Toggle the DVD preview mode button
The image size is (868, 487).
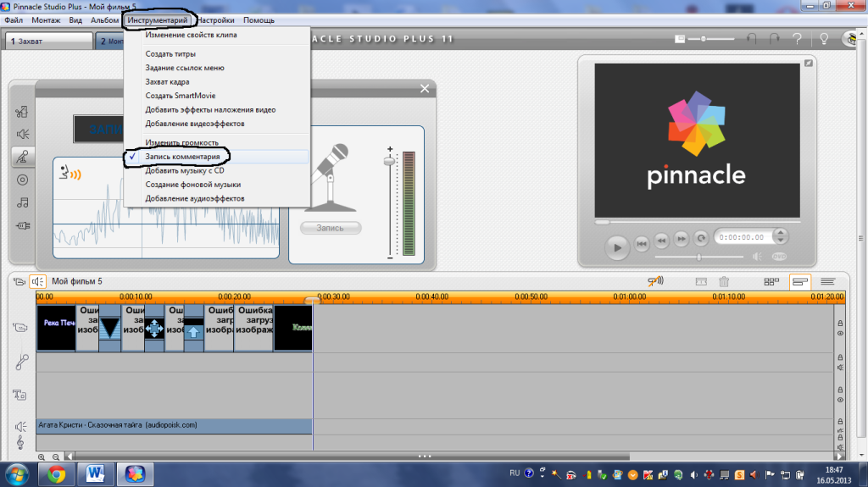tap(779, 257)
